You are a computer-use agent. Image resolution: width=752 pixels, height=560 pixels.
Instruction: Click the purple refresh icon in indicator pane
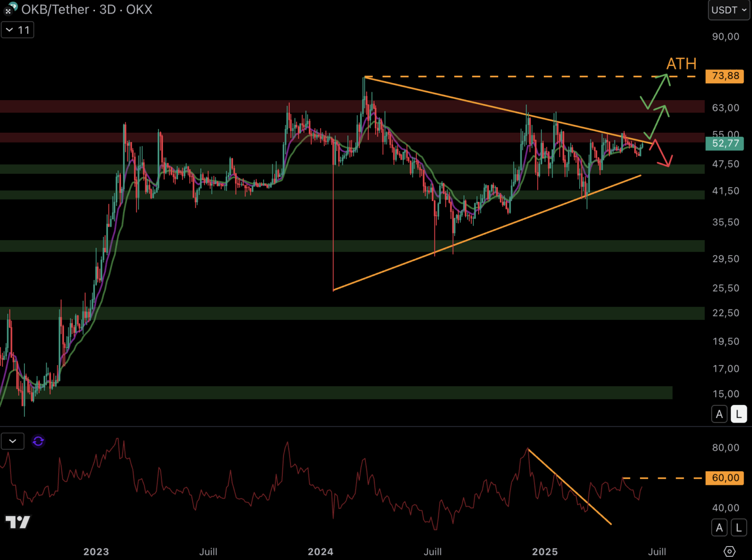[38, 441]
